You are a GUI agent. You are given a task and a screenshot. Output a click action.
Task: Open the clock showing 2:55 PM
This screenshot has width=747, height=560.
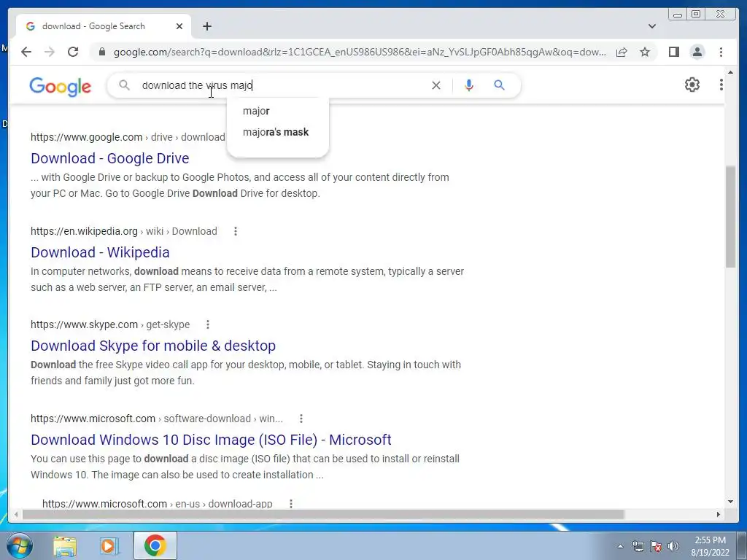click(x=710, y=546)
